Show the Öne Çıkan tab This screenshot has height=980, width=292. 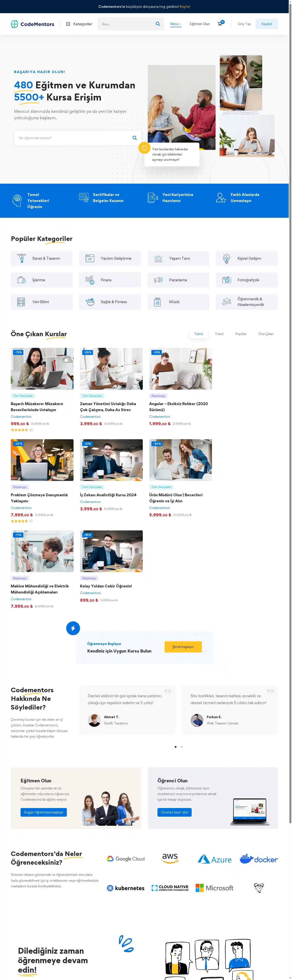coord(266,334)
